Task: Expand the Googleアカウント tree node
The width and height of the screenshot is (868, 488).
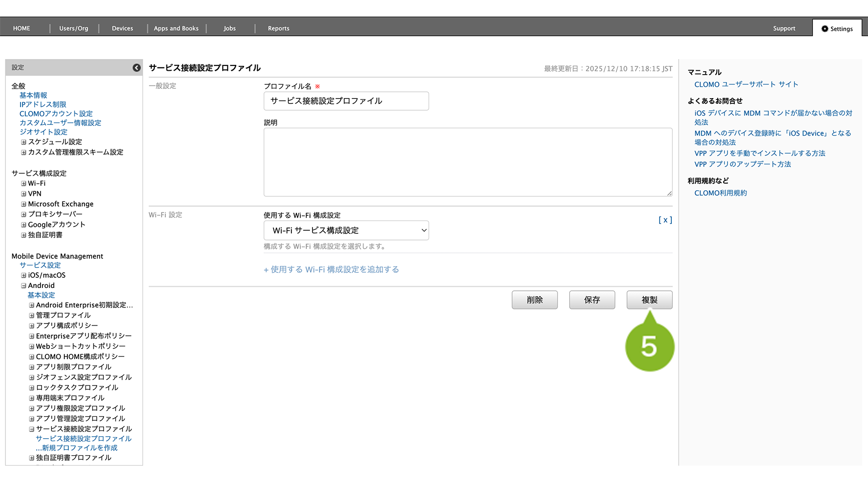Action: (23, 225)
